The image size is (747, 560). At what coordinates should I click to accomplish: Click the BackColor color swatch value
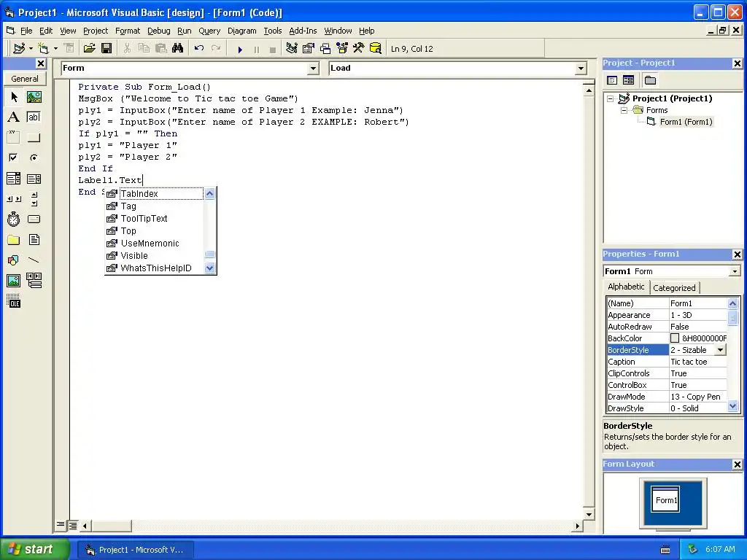[675, 338]
